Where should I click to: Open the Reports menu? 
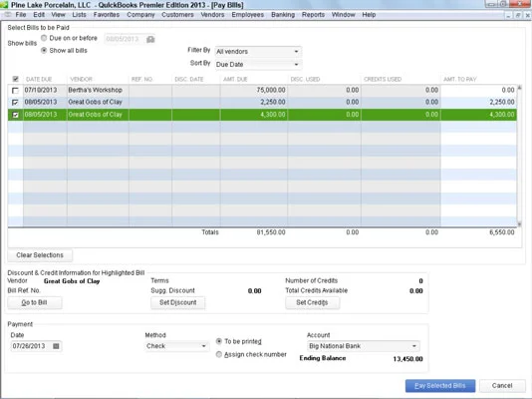pos(313,15)
